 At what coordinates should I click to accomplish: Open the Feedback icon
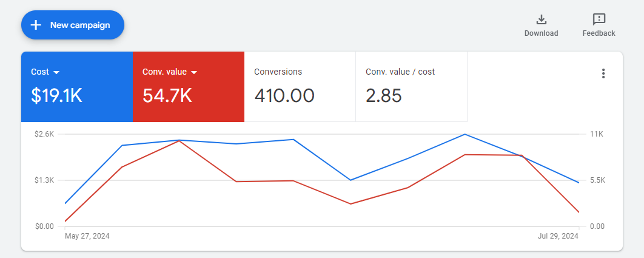click(599, 19)
